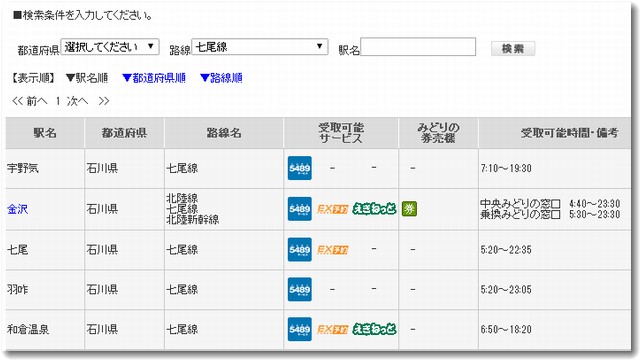This screenshot has width=640, height=360.
Task: Click the 5489 icon in 和倉温泉 row
Action: coord(300,329)
